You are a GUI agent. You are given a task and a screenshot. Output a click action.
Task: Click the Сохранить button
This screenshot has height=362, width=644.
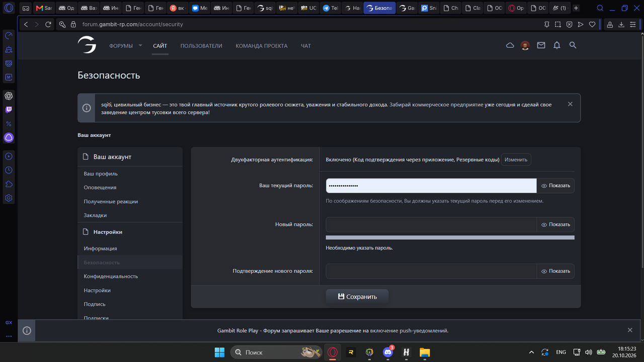click(357, 297)
